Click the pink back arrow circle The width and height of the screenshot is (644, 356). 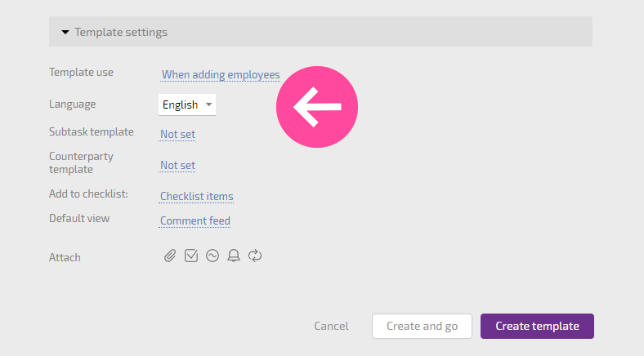point(317,107)
